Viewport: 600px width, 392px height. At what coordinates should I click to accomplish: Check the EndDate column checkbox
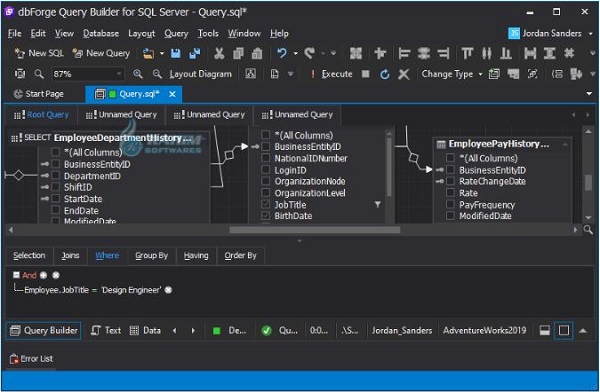(55, 210)
